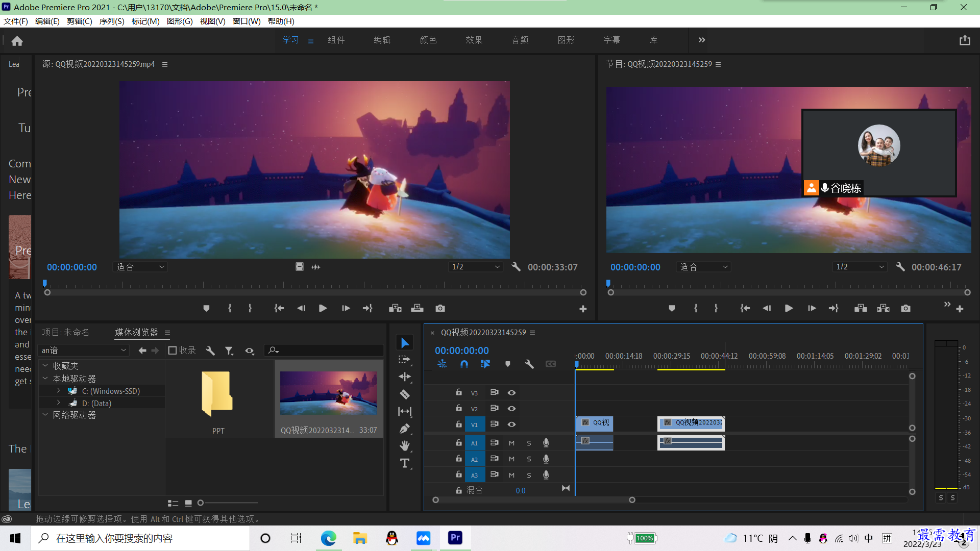Select the Razor tool
The height and width of the screenshot is (551, 980).
click(x=405, y=394)
